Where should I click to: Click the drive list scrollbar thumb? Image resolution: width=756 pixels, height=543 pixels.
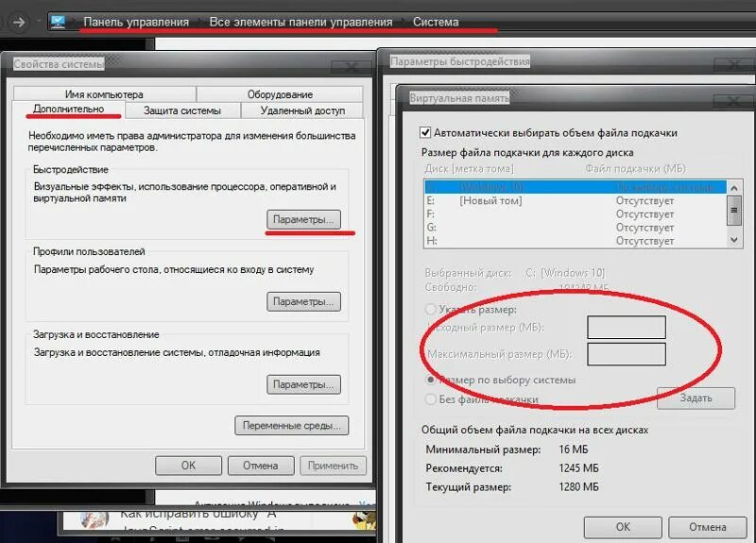coord(734,210)
